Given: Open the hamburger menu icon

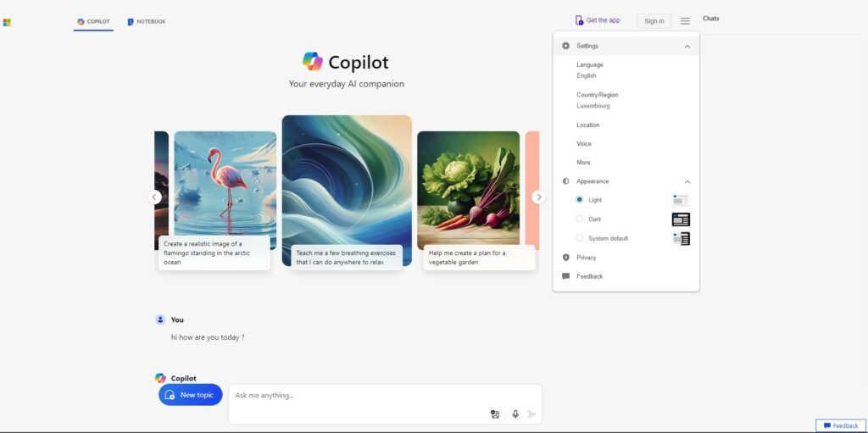Looking at the screenshot, I should tap(685, 21).
